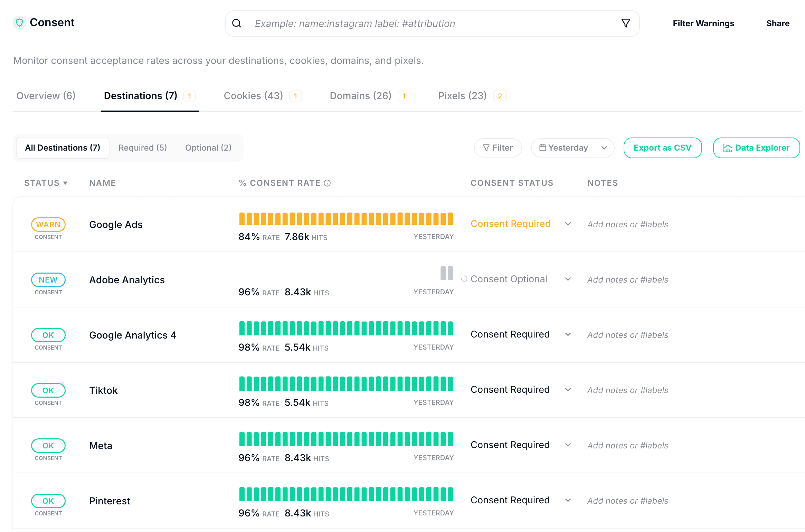
Task: Select the Required (5) segment filter
Action: [142, 148]
